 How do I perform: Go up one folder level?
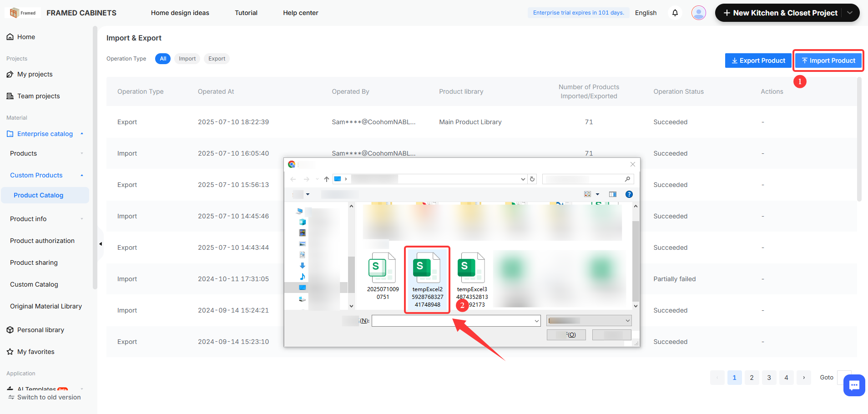pyautogui.click(x=327, y=179)
